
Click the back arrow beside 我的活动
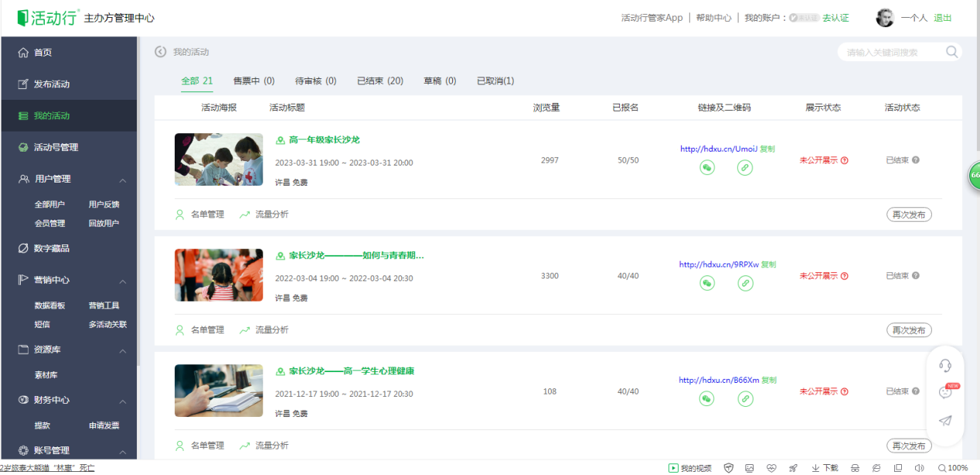click(161, 52)
